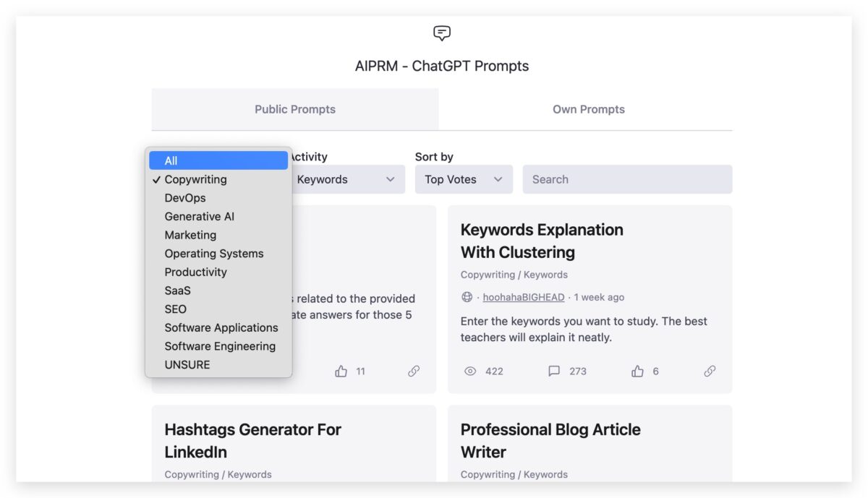868x498 pixels.
Task: Open the hoohahaBIGHEAD author link
Action: (524, 297)
